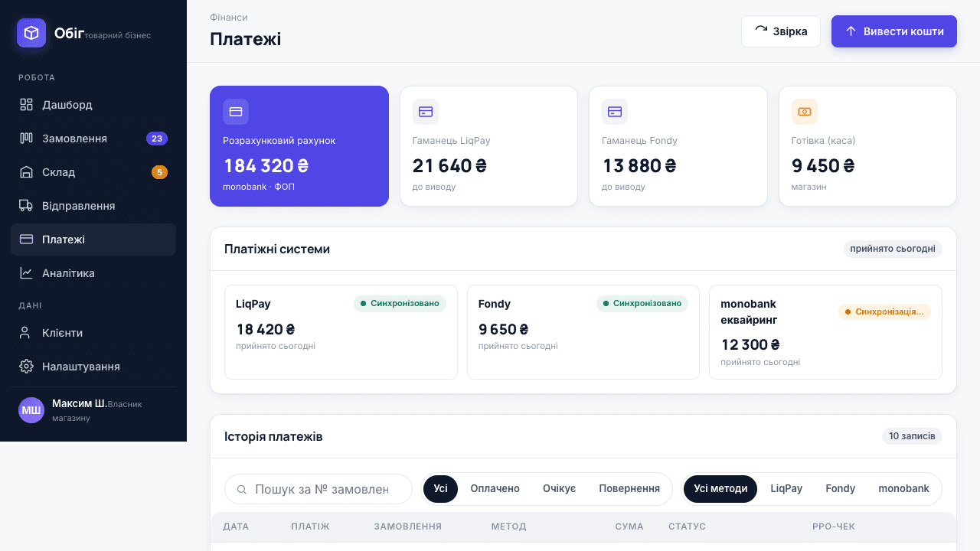
Task: Click the Дата column header
Action: (236, 527)
